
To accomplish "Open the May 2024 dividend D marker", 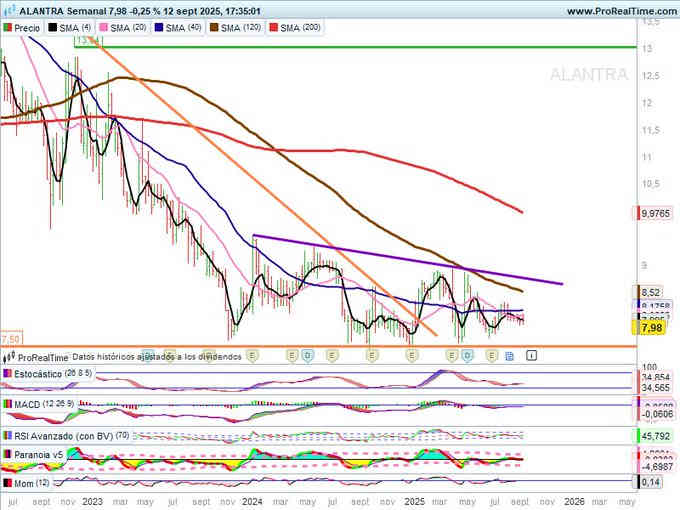I will pyautogui.click(x=307, y=356).
